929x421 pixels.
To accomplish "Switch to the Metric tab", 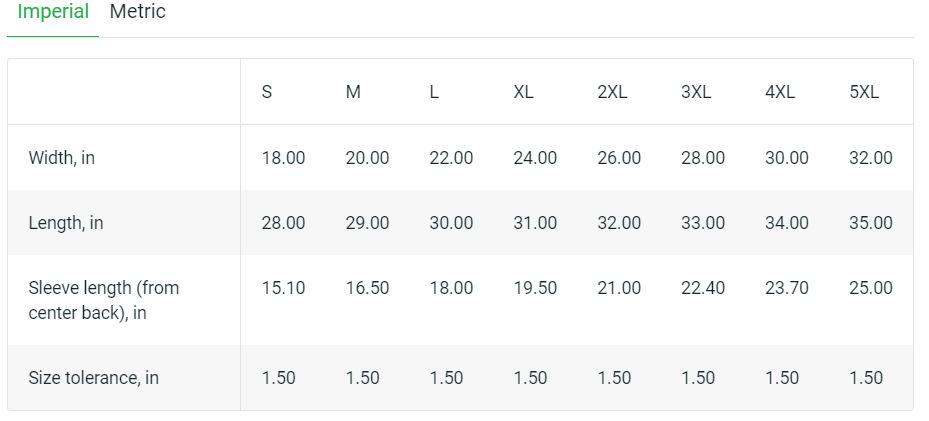I will [137, 12].
